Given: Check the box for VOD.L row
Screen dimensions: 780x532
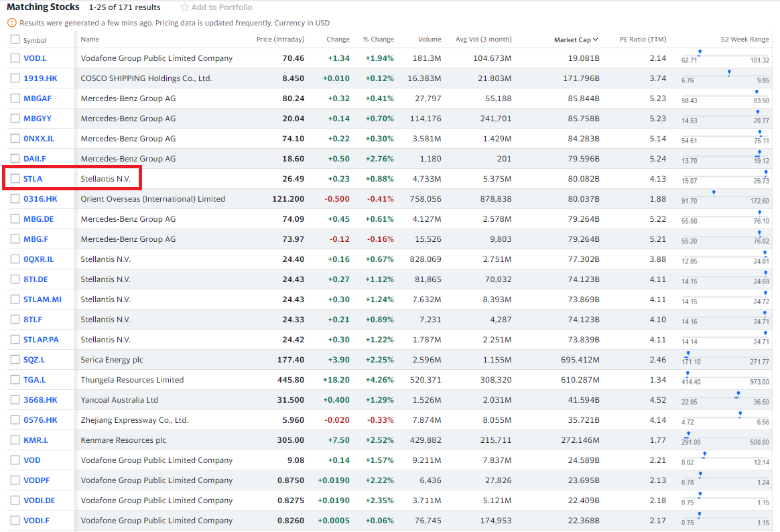Looking at the screenshot, I should pyautogui.click(x=15, y=58).
